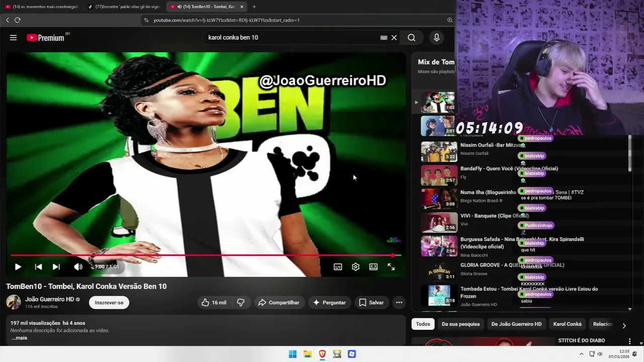Viewport: 644px width, 362px height.
Task: Open Windows Start menu
Action: (x=293, y=354)
